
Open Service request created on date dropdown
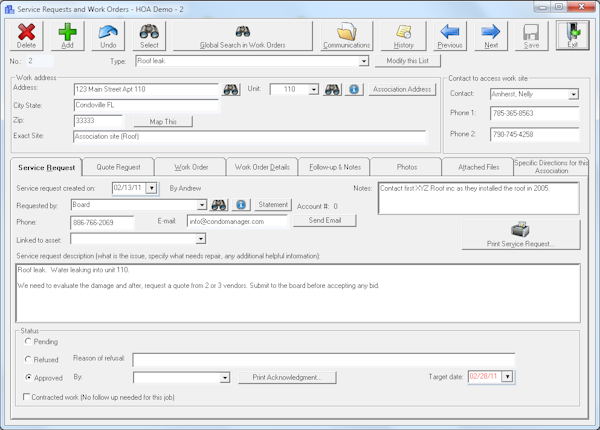click(152, 188)
